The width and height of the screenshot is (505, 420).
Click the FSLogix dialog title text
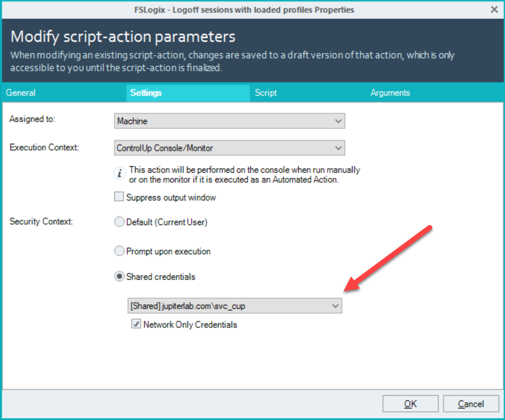coord(244,10)
